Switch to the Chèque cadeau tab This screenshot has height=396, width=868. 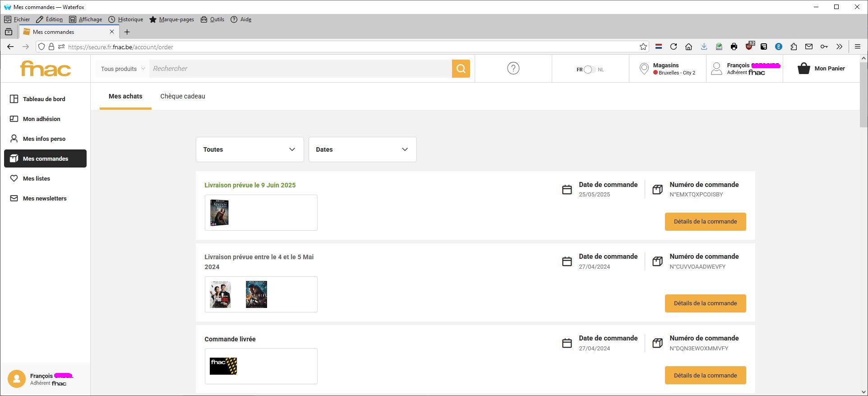click(182, 96)
